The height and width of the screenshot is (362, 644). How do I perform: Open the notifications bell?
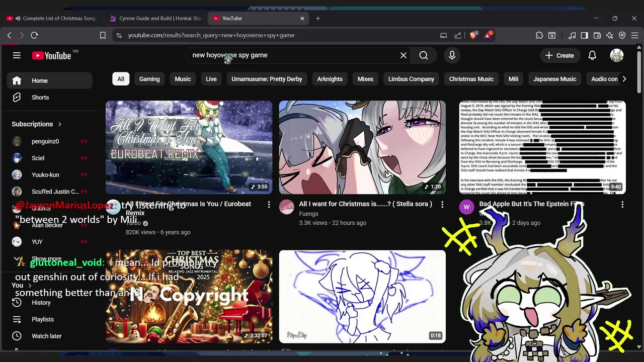click(592, 55)
